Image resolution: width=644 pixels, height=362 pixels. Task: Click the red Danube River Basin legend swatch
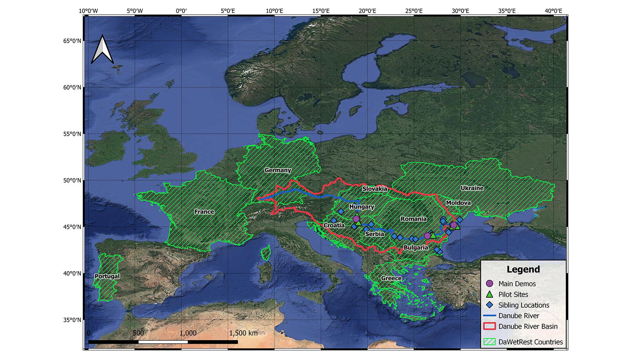tap(489, 326)
